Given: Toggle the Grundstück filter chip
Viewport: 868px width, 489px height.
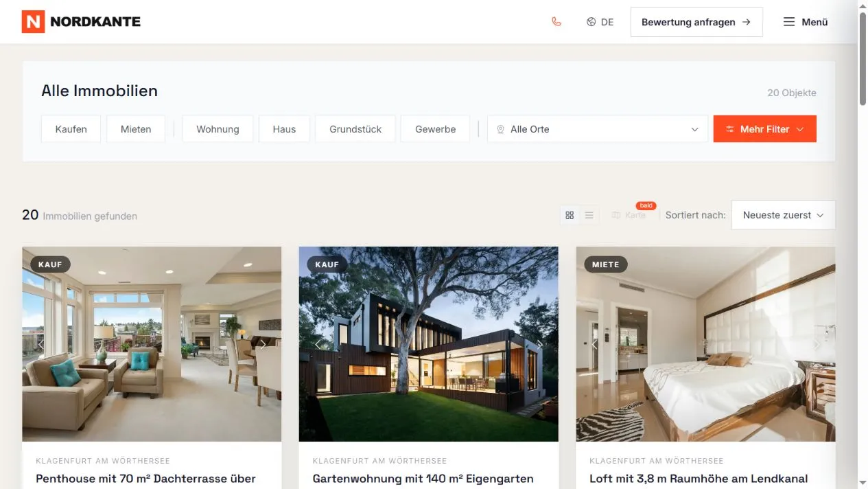Looking at the screenshot, I should coord(355,129).
